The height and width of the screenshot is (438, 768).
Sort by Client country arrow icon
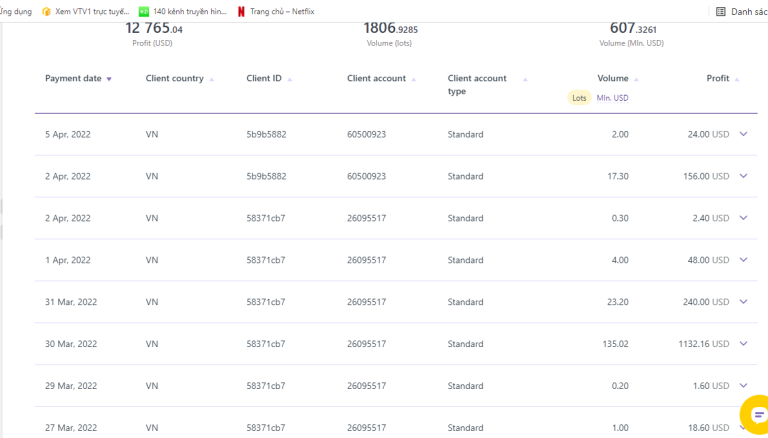[212, 79]
